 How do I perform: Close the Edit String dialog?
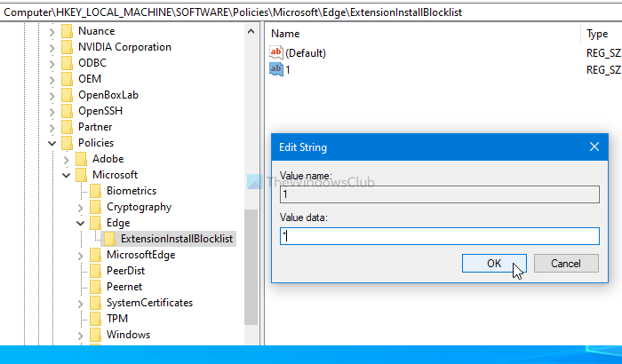[594, 146]
